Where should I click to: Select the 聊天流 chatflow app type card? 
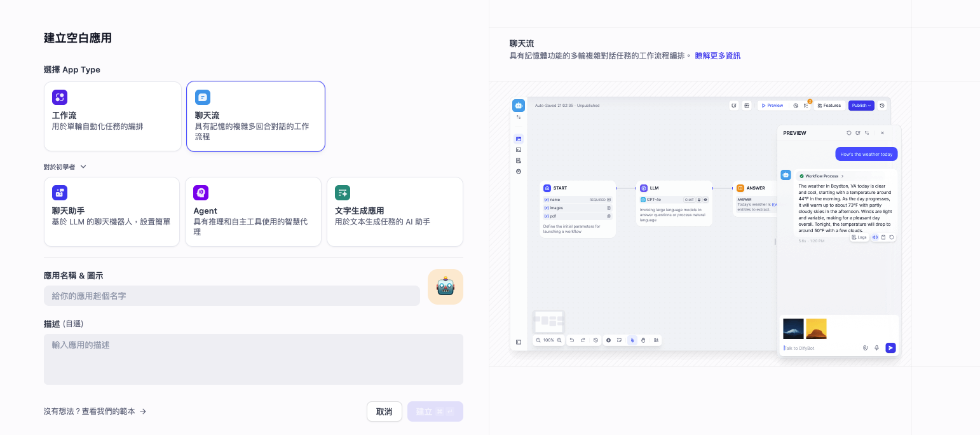[x=255, y=116]
